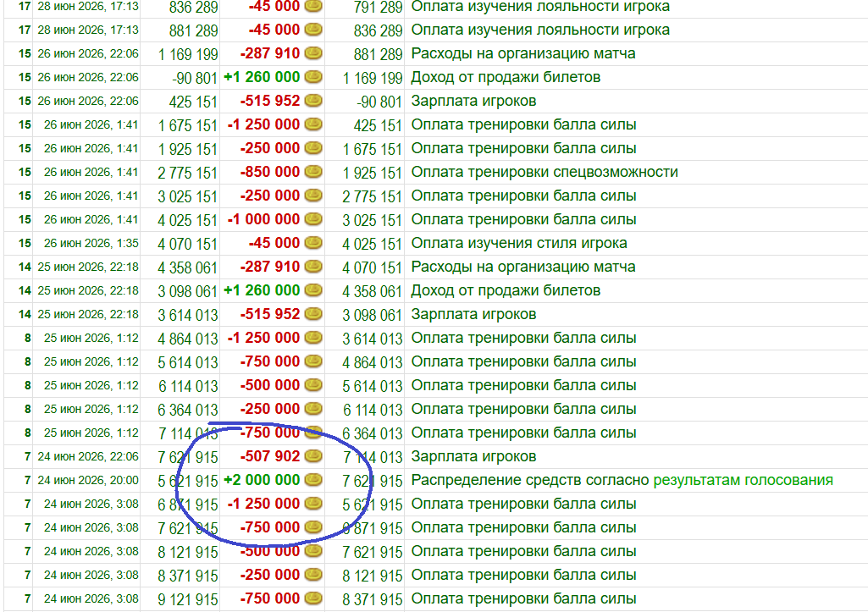
Task: Click coin icon beside -250 000 ending balance 6 114 013
Action: click(313, 409)
